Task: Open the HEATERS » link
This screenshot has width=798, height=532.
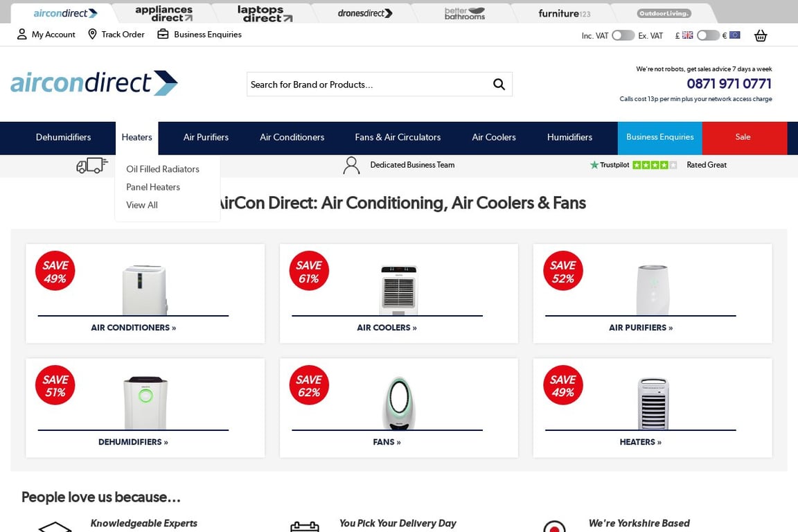Action: [641, 442]
